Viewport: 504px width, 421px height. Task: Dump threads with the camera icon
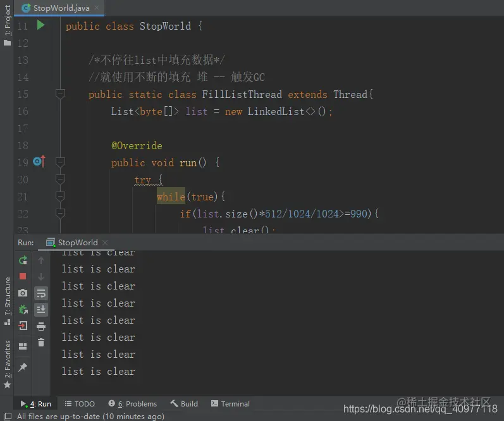point(23,293)
